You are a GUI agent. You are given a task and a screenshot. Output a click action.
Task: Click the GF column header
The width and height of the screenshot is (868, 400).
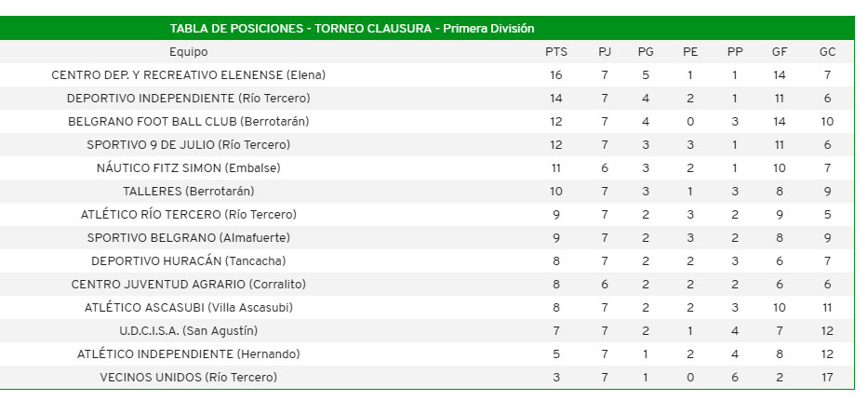(780, 52)
